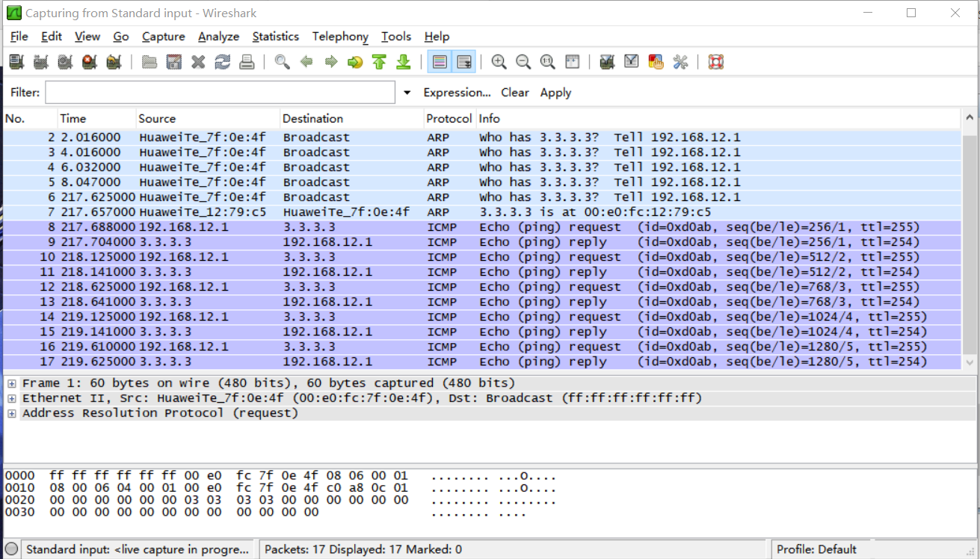Open a capture file icon
This screenshot has width=980, height=559.
[150, 62]
